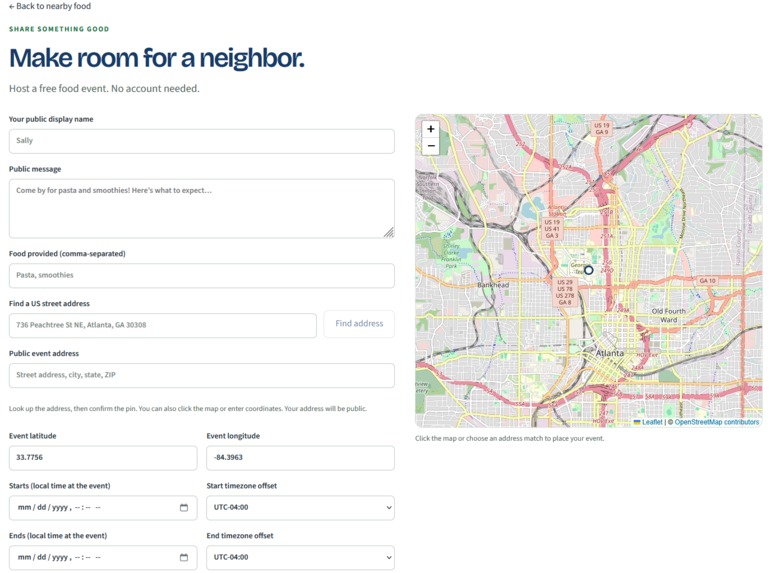
Task: Go back to nearby food
Action: 50,6
